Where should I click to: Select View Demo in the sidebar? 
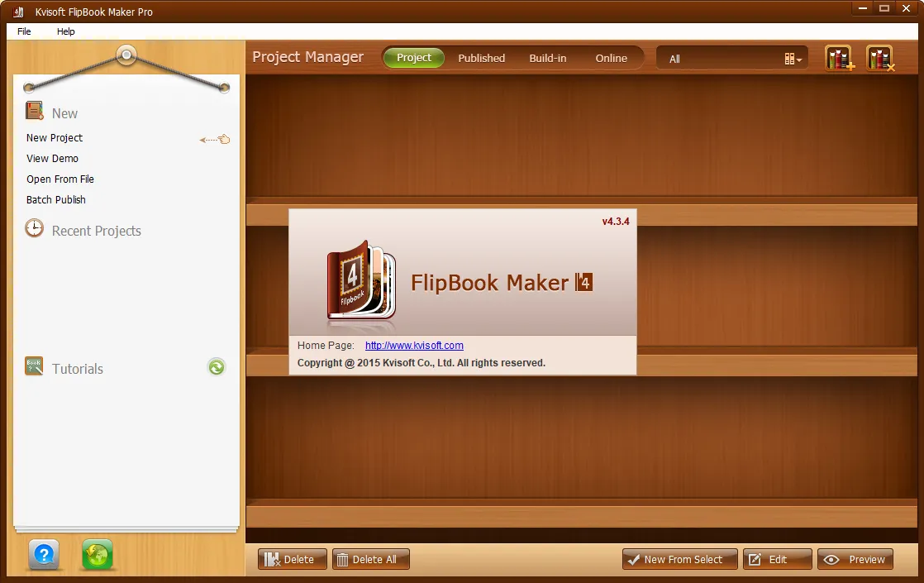52,158
